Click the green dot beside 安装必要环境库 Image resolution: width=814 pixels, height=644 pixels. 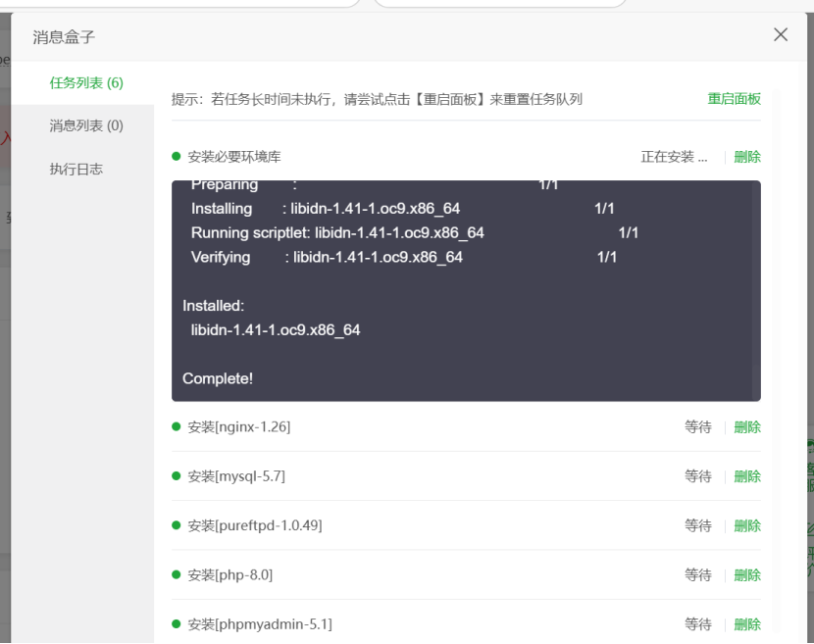(x=176, y=156)
